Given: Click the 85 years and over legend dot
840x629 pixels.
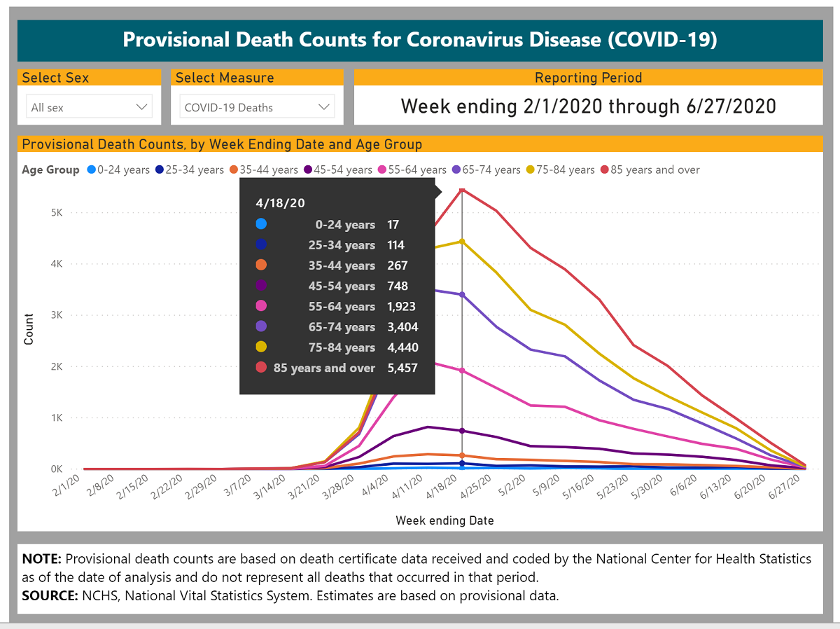Looking at the screenshot, I should [604, 170].
